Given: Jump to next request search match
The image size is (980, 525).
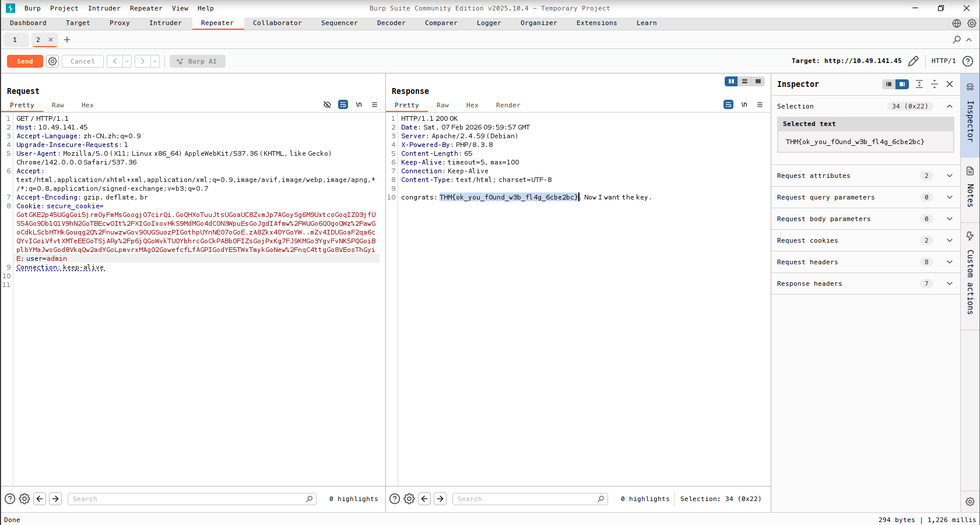Looking at the screenshot, I should 55,499.
